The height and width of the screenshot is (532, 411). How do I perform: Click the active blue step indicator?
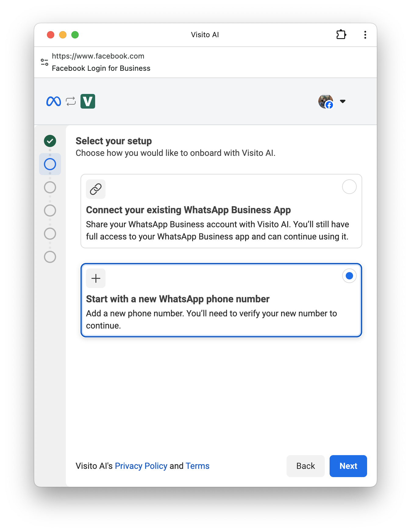coord(50,164)
